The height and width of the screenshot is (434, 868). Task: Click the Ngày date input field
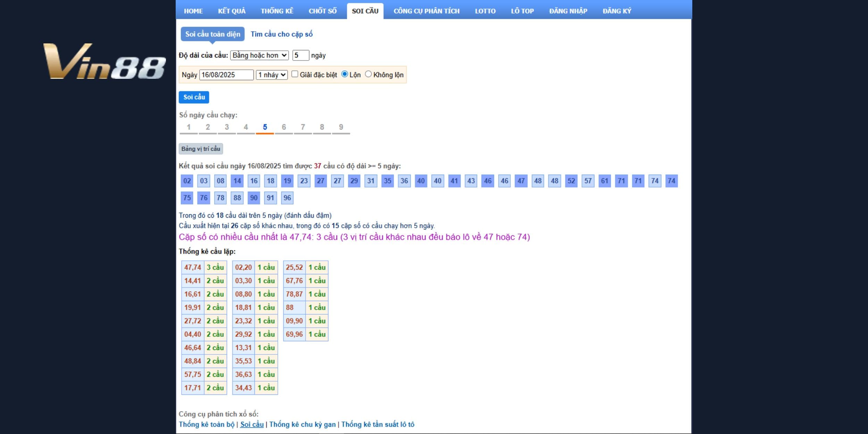[226, 75]
